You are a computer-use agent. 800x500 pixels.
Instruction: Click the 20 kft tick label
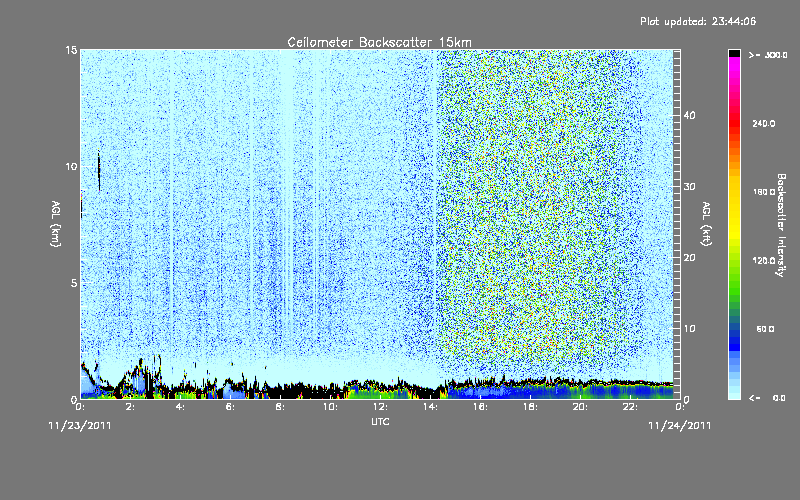coord(689,257)
